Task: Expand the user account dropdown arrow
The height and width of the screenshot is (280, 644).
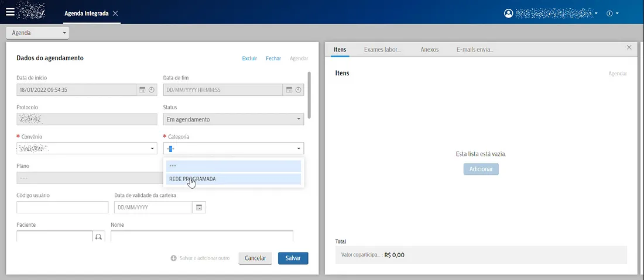Action: tap(596, 13)
